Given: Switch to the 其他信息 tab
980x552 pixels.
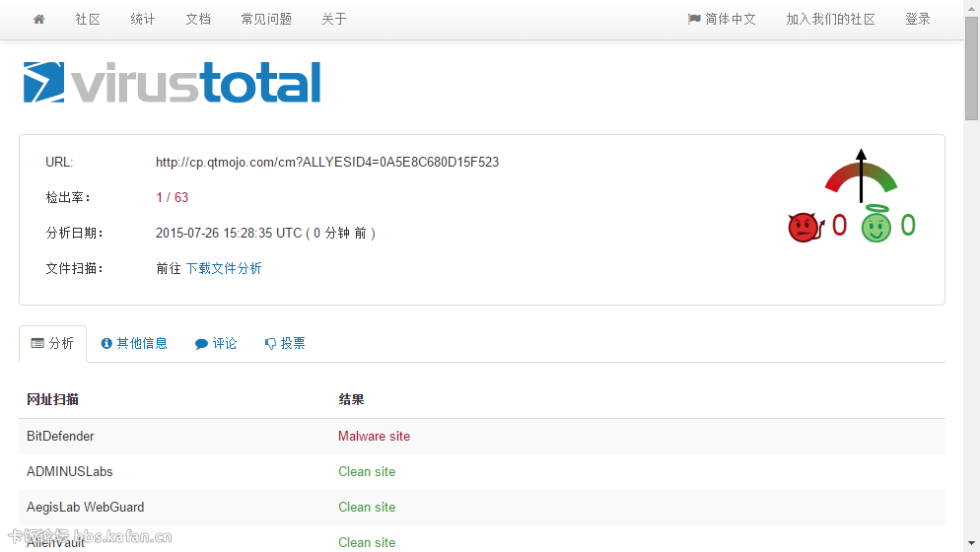Looking at the screenshot, I should [x=134, y=344].
